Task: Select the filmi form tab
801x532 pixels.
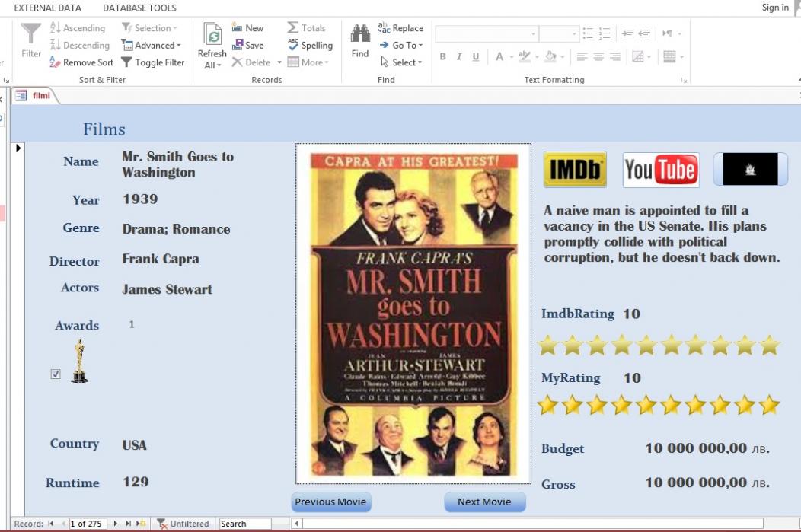Action: pyautogui.click(x=34, y=95)
